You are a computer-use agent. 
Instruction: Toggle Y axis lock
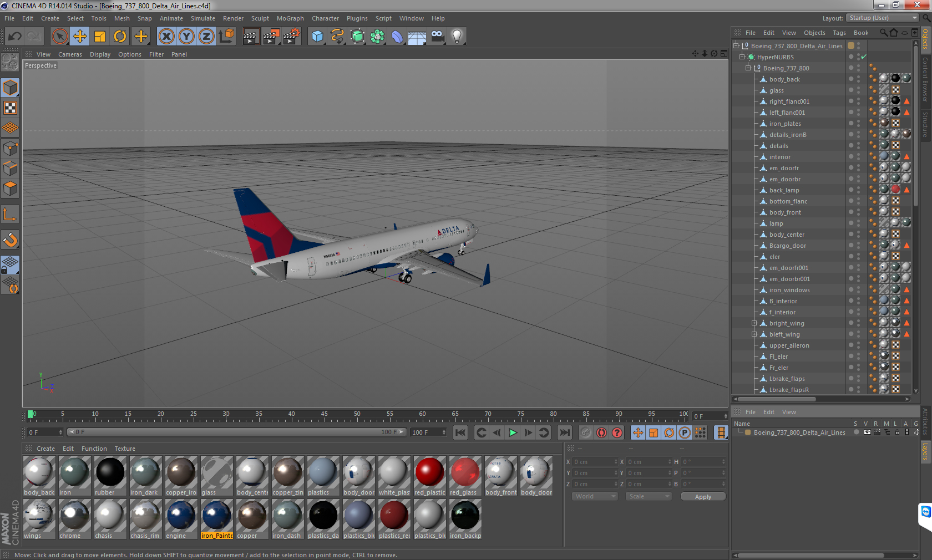pos(186,37)
